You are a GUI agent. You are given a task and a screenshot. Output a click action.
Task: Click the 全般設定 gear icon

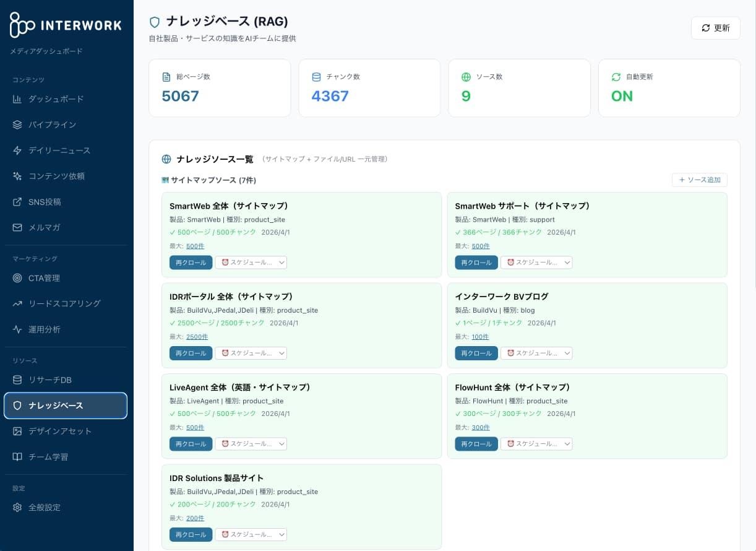17,507
